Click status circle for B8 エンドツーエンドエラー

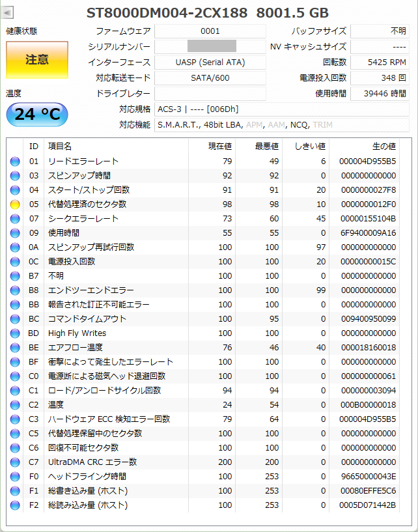pos(15,290)
